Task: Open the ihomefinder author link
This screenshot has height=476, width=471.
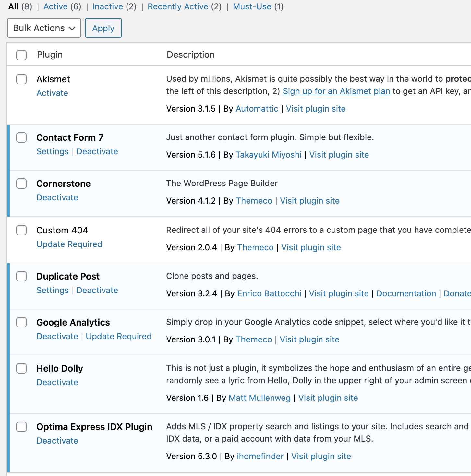Action: [260, 456]
